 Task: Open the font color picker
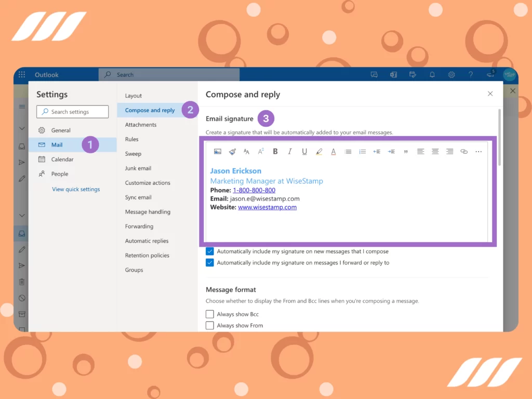(333, 151)
